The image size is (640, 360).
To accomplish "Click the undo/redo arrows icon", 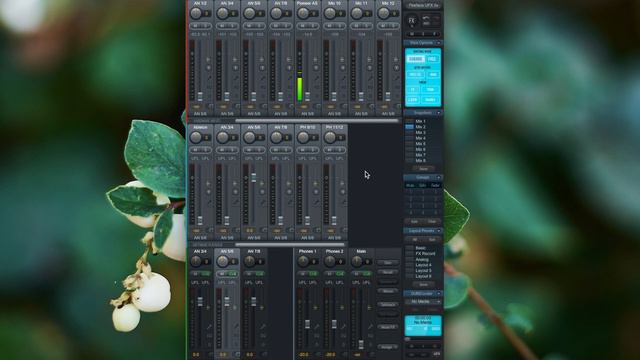I will (426, 19).
